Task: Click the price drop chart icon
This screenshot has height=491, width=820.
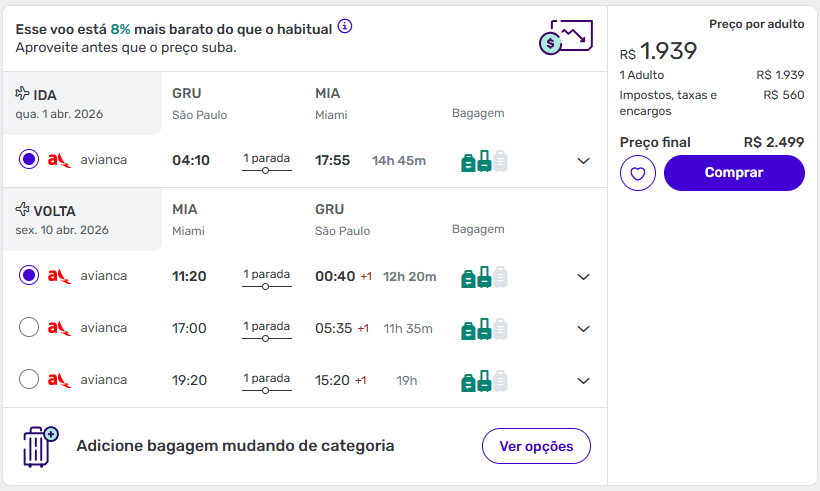Action: click(564, 37)
